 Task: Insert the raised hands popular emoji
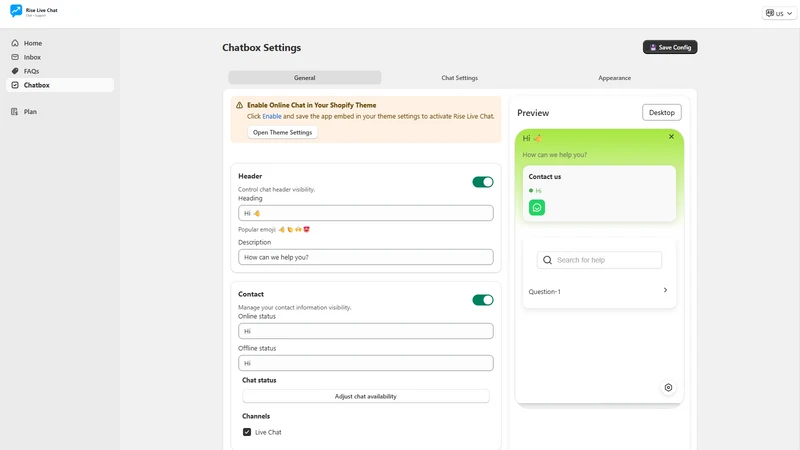[x=298, y=230]
